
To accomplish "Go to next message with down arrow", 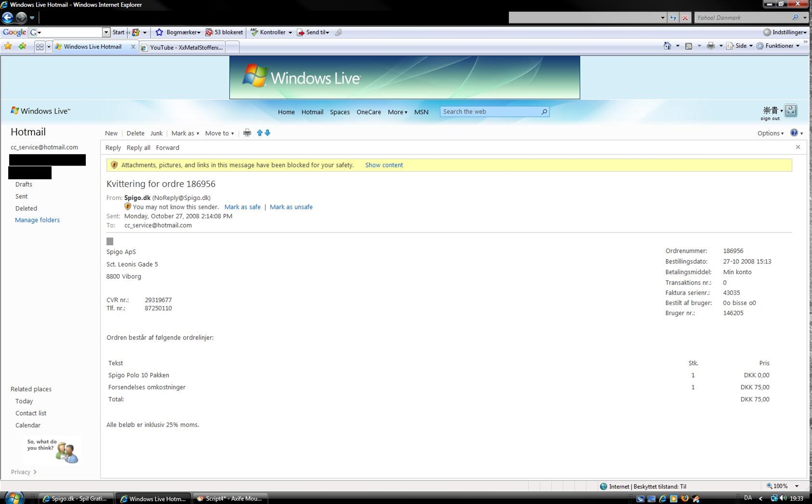I will tap(267, 133).
